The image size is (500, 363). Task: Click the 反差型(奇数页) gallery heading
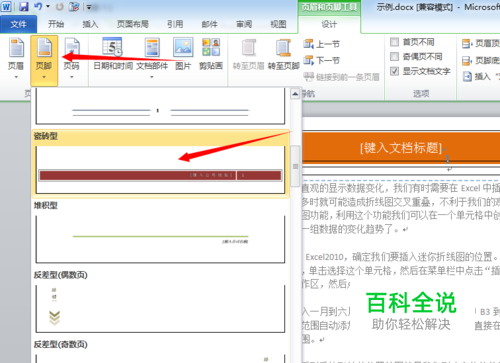(61, 344)
